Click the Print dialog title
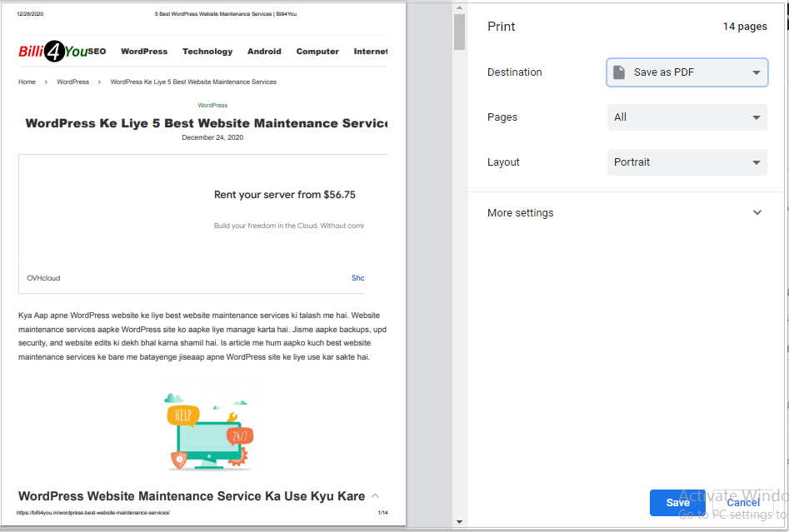This screenshot has width=789, height=532. (502, 27)
